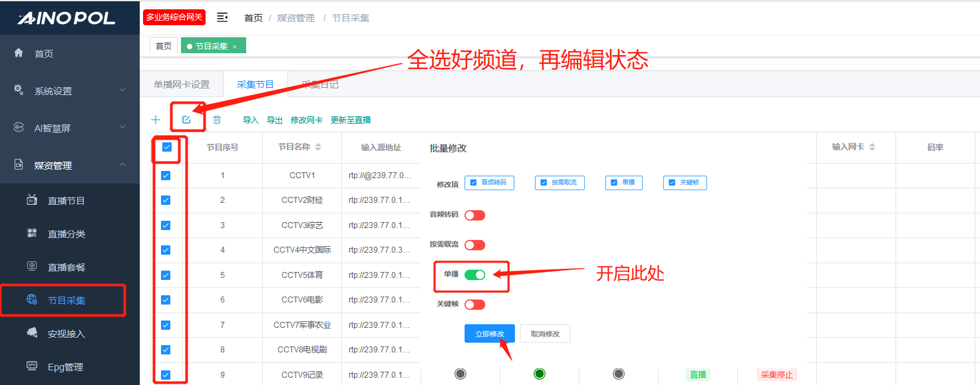Click the batch edit pencil icon
This screenshot has height=385, width=980.
(186, 120)
